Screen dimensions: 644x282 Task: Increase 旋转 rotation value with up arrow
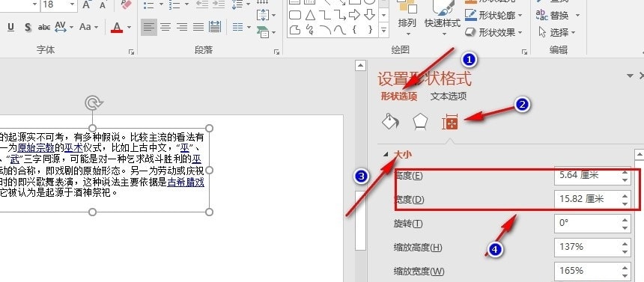coord(625,221)
